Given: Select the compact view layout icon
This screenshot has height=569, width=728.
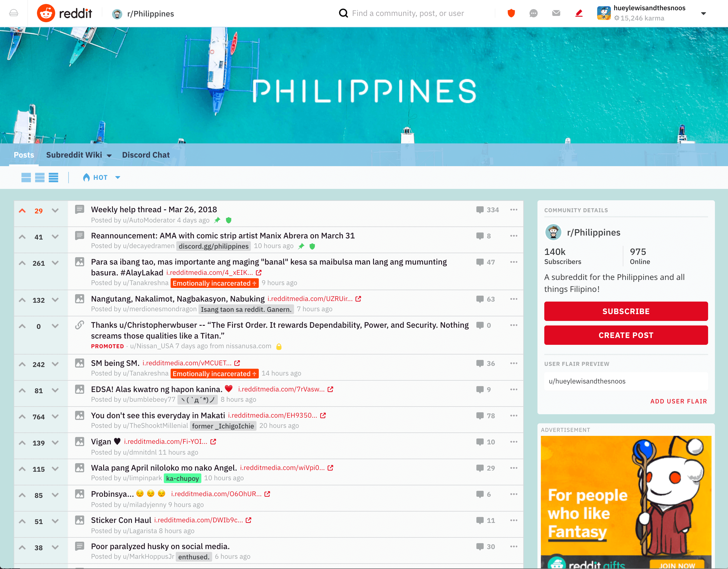Looking at the screenshot, I should [x=53, y=178].
